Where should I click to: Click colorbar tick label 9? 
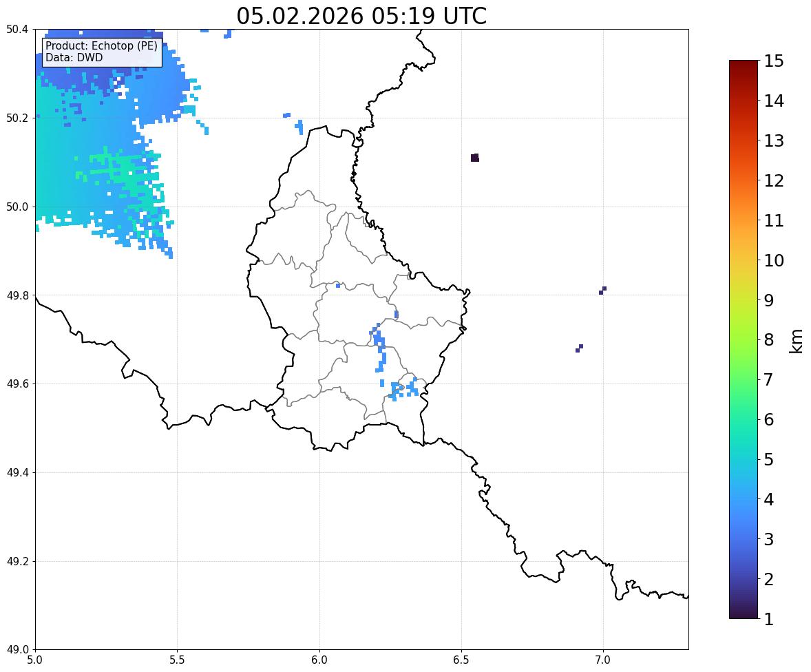pyautogui.click(x=769, y=300)
